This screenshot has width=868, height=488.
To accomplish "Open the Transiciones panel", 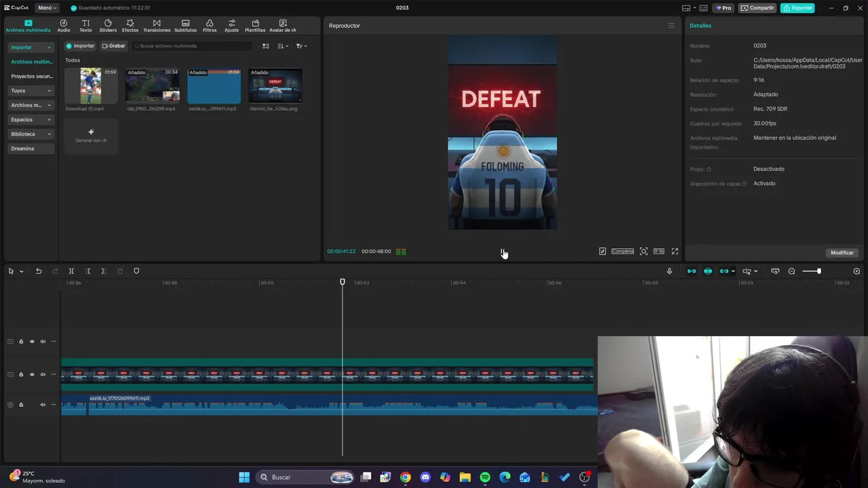I will tap(157, 26).
